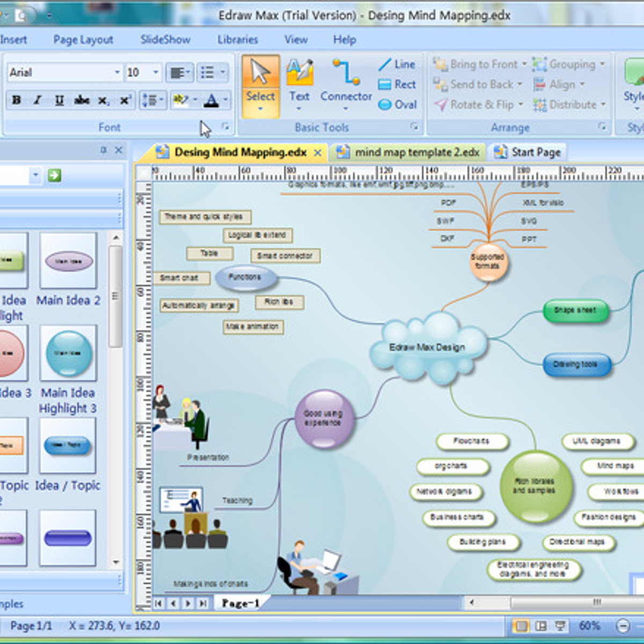This screenshot has width=644, height=644.
Task: Go to last page navigation button
Action: (x=203, y=603)
